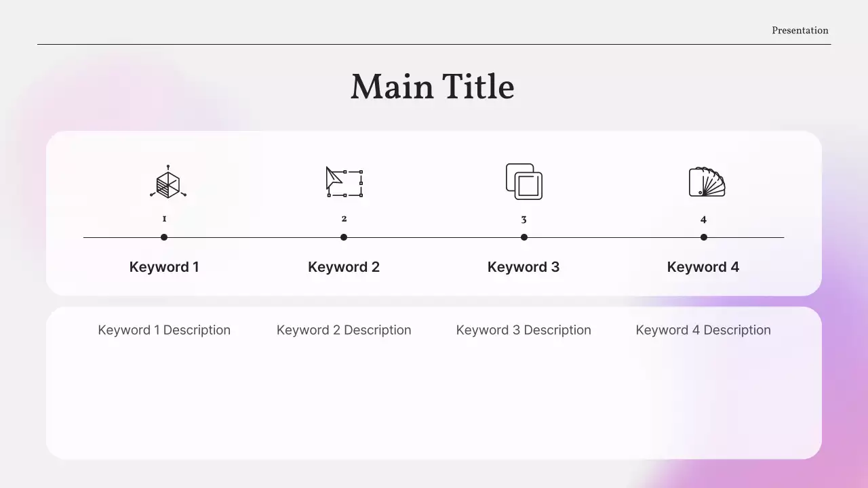Open the Keyword 1 Description text
The image size is (868, 488).
tap(164, 330)
